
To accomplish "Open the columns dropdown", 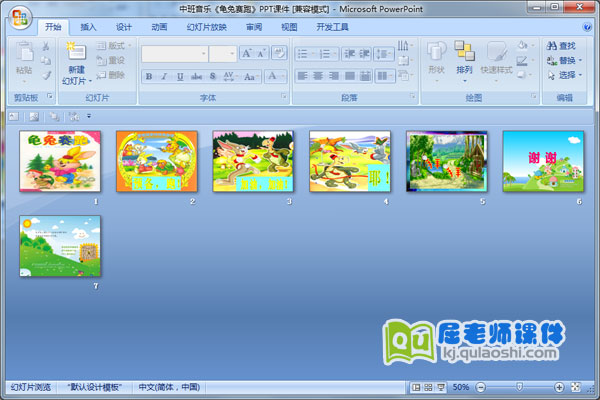I will pyautogui.click(x=384, y=76).
